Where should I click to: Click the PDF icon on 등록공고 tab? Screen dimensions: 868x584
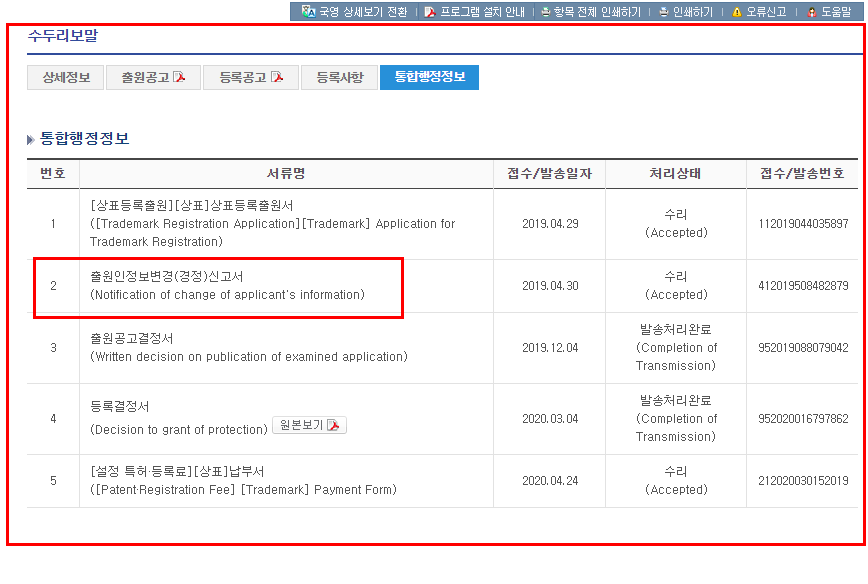(277, 77)
